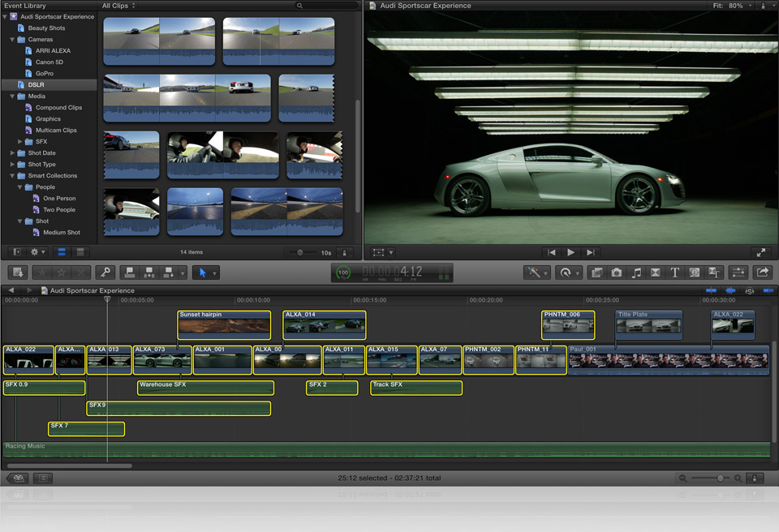Image resolution: width=779 pixels, height=532 pixels.
Task: Select the Sunset hairpin clip in timeline
Action: pyautogui.click(x=224, y=325)
